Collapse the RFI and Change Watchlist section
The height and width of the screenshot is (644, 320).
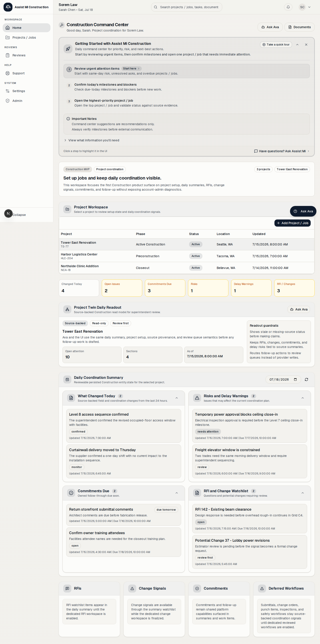(302, 493)
